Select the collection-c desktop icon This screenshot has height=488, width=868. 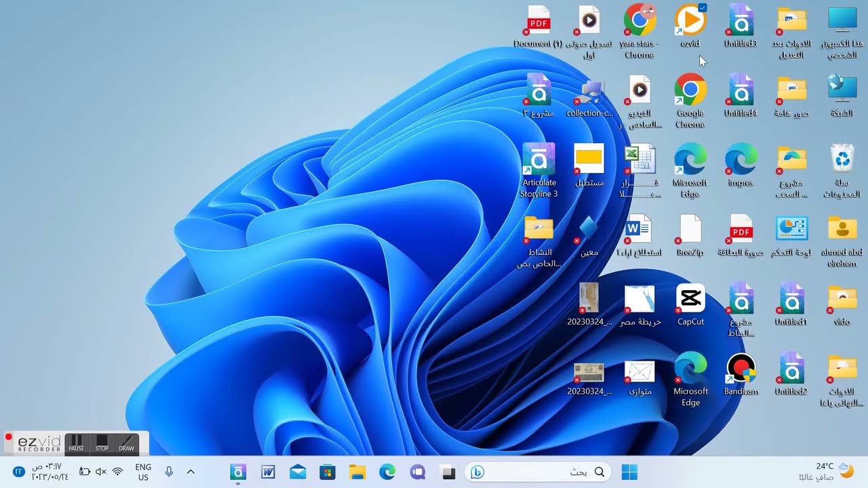[x=589, y=96]
